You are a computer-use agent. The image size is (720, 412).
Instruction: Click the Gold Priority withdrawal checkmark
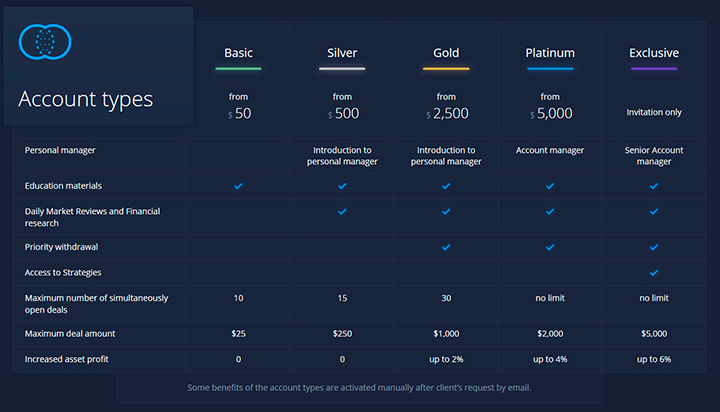point(446,246)
